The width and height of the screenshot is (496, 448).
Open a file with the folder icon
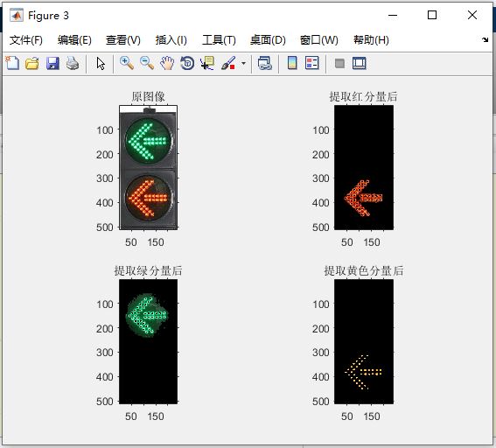click(32, 63)
